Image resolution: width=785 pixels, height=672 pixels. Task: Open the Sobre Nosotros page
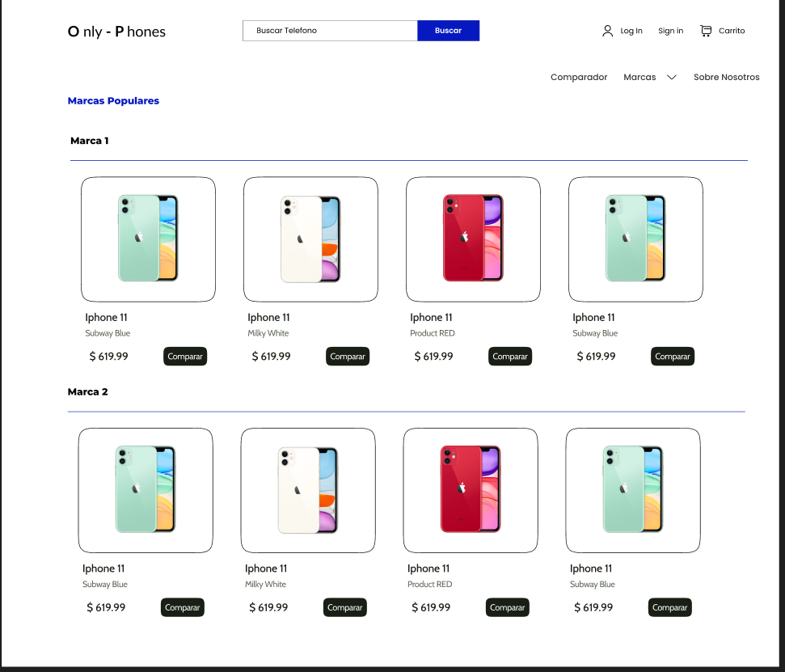click(726, 77)
